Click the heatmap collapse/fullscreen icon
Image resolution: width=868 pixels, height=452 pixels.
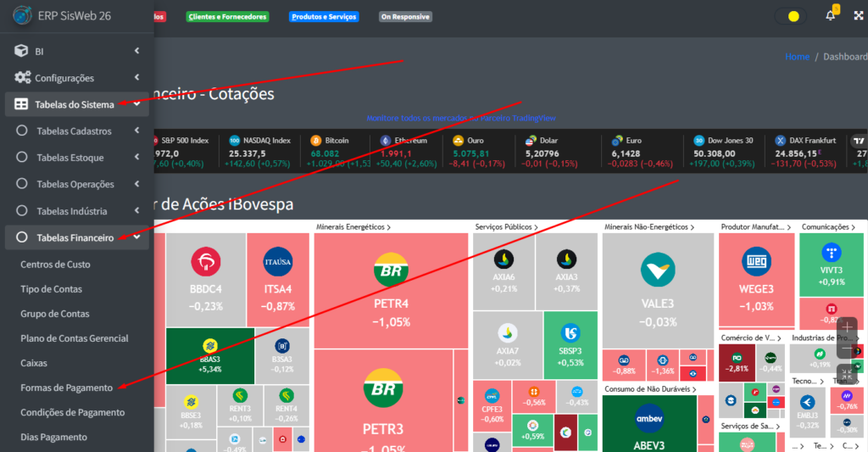point(846,372)
